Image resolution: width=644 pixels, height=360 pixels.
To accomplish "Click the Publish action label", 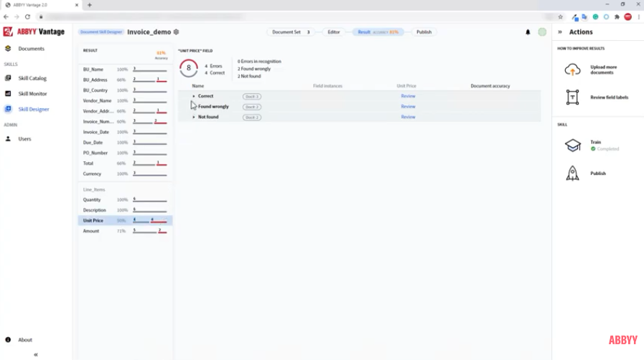I will coord(598,174).
